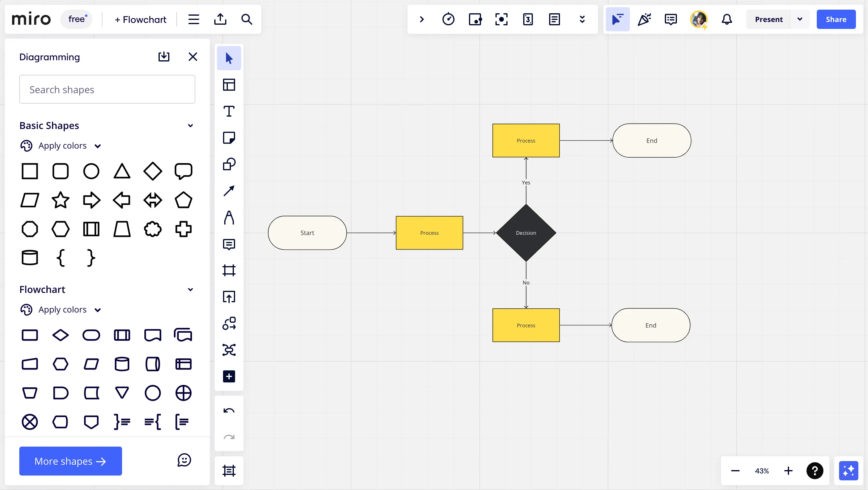Screen dimensions: 868x490
Task: Select the comment tool
Action: 229,244
